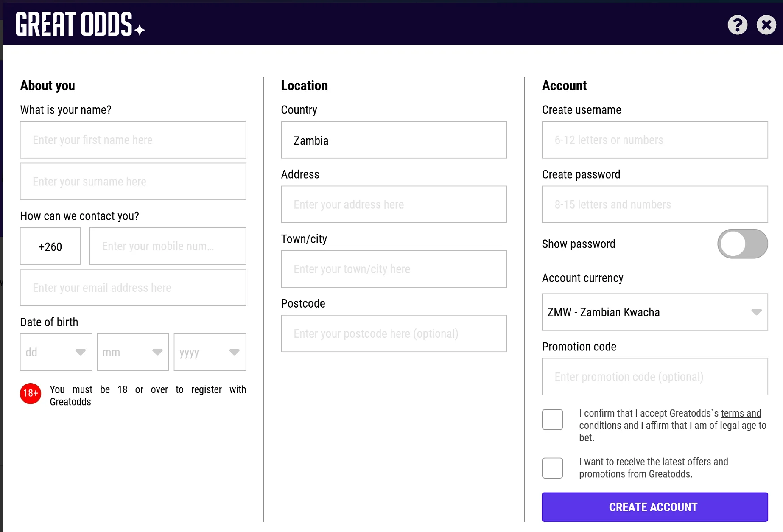Tick the latest offers and promotions checkbox
The width and height of the screenshot is (783, 532).
coord(552,468)
